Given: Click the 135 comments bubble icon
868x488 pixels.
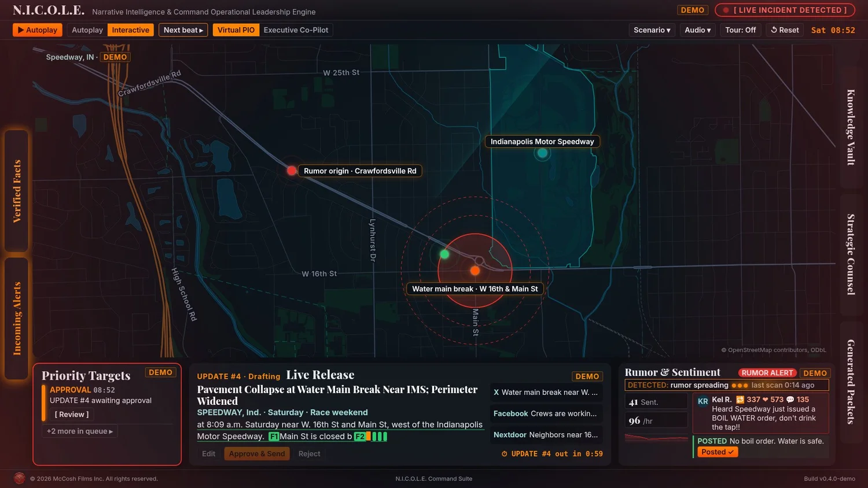Looking at the screenshot, I should point(790,400).
